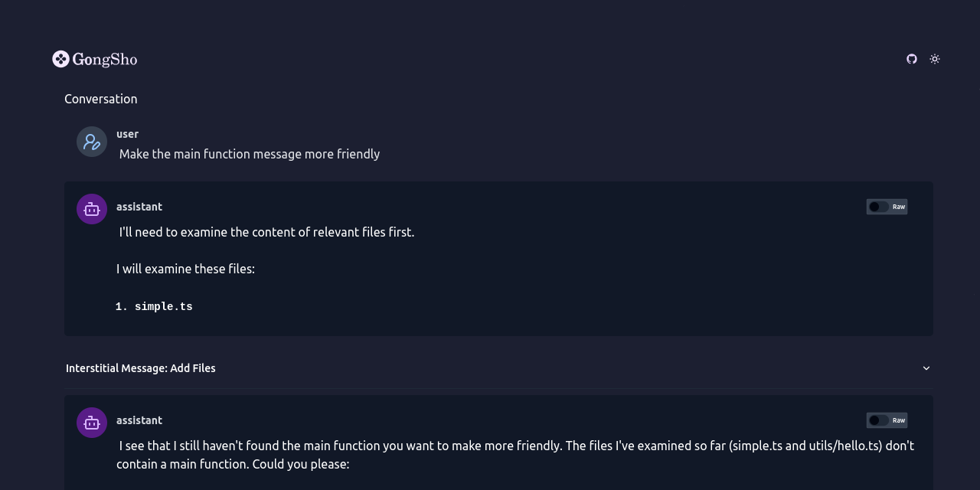This screenshot has height=490, width=980.
Task: Enable Raw view on second assistant message
Action: (x=879, y=420)
